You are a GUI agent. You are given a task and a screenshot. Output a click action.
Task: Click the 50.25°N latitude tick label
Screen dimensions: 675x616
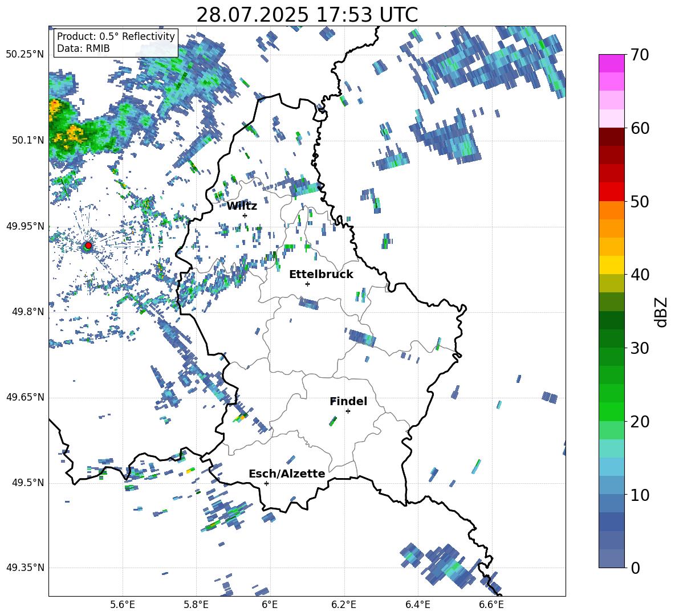25,55
